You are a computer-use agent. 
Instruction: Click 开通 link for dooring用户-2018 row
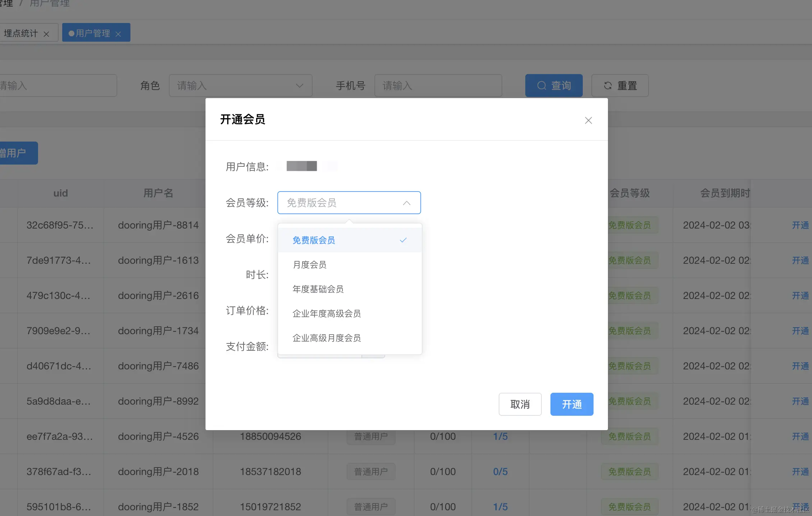(800, 472)
